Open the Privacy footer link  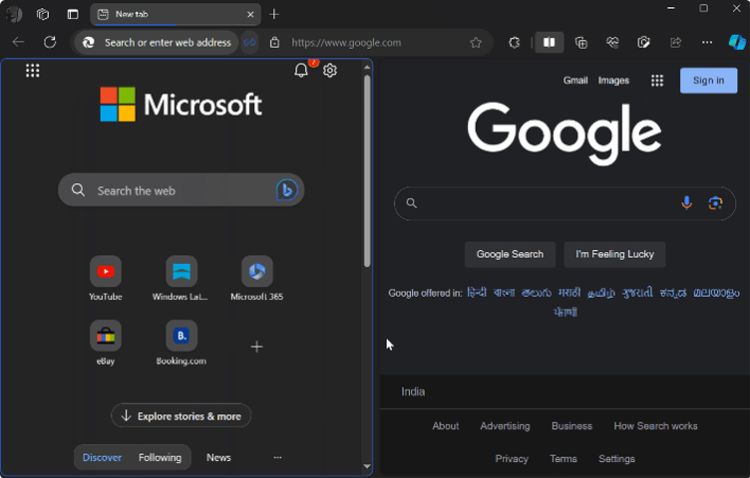tap(511, 459)
